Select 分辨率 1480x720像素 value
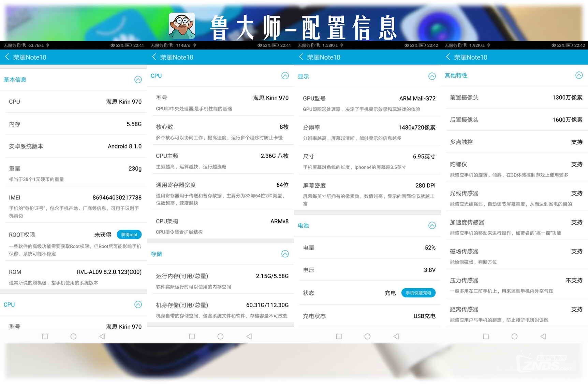The image size is (588, 384). point(417,127)
